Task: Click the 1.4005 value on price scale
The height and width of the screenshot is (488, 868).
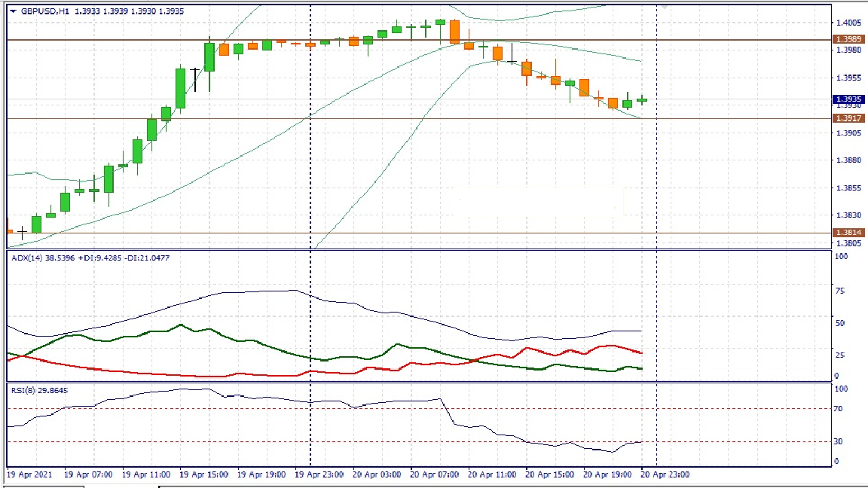Action: point(848,23)
